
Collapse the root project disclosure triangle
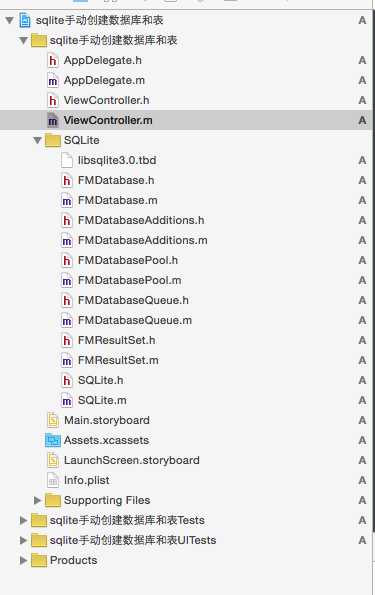(x=9, y=20)
